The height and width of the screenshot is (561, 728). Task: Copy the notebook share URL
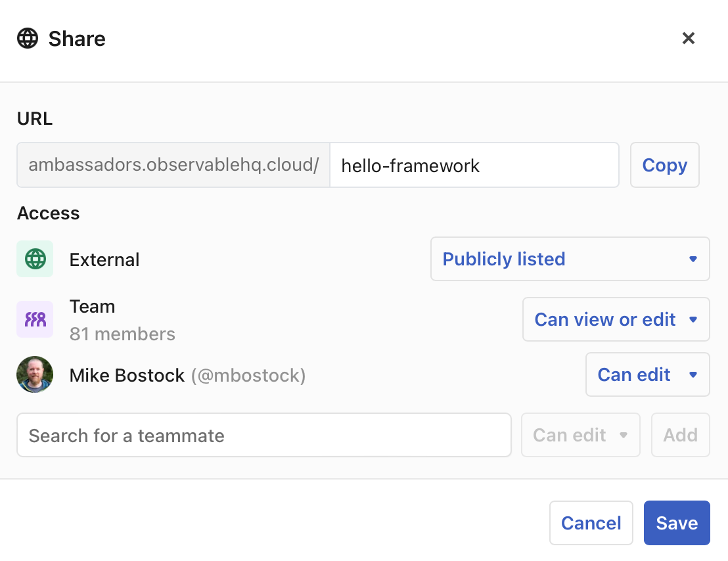pyautogui.click(x=664, y=165)
